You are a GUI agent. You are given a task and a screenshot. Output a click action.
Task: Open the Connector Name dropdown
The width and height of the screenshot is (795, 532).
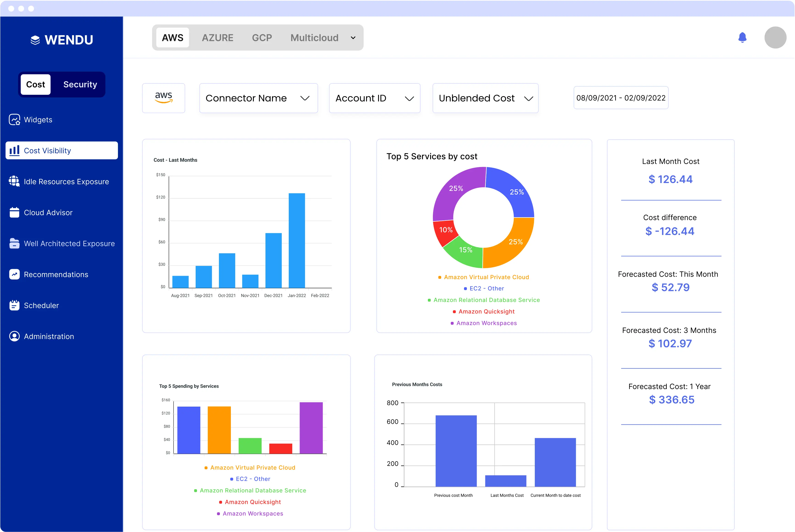pyautogui.click(x=258, y=98)
